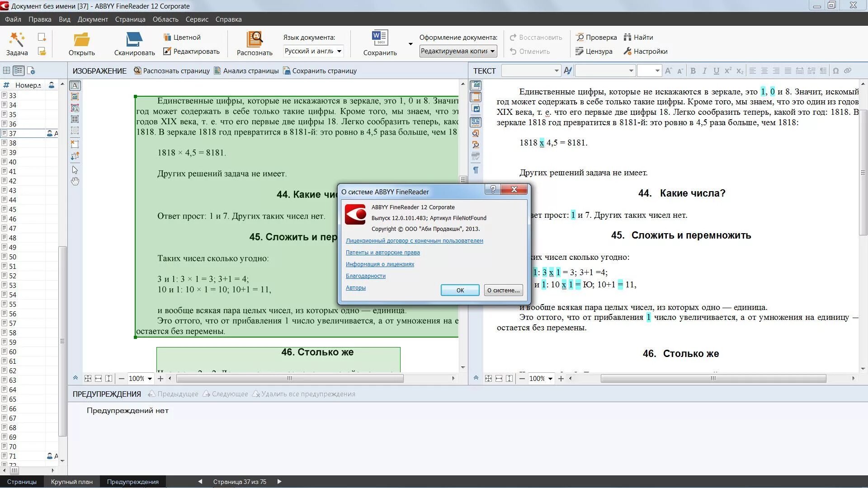
Task: Click the pilcrow non-printing characters icon
Action: click(476, 170)
